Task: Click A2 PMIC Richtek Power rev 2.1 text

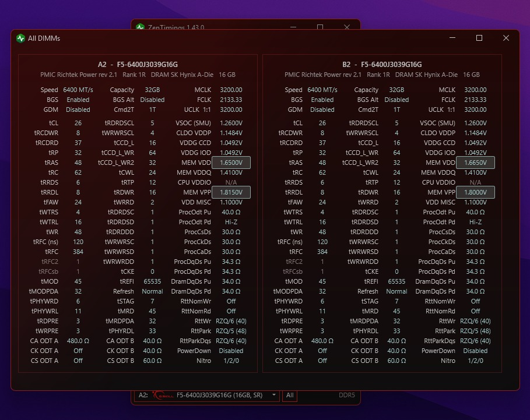Action: (x=78, y=75)
